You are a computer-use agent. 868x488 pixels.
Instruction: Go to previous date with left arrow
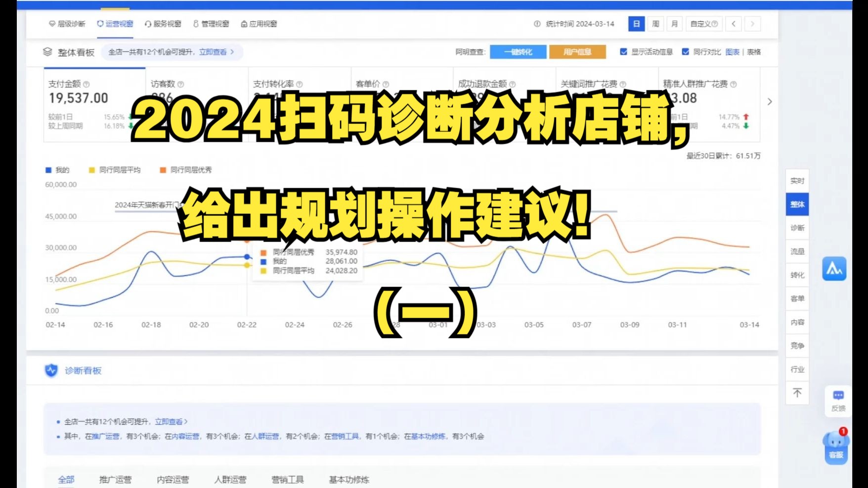click(734, 24)
